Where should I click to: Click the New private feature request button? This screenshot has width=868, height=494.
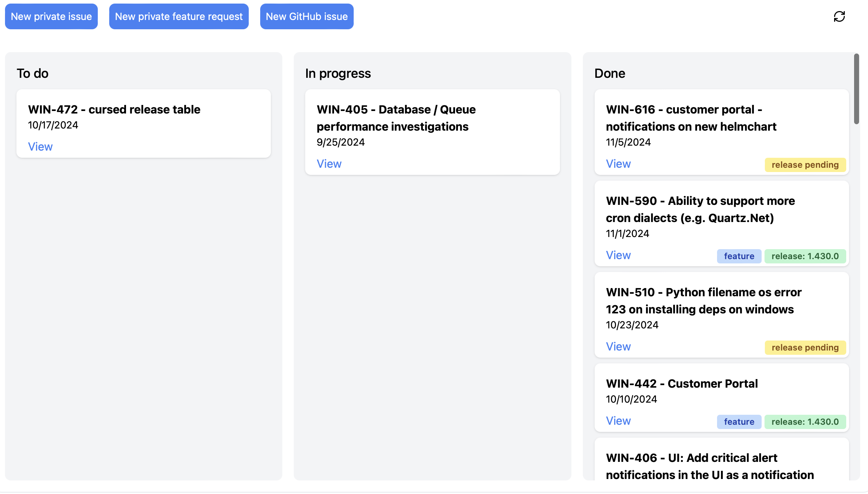pos(179,16)
